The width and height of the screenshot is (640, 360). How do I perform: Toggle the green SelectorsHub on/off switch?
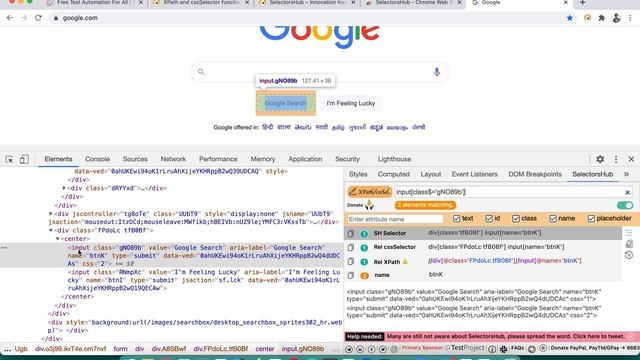click(624, 205)
